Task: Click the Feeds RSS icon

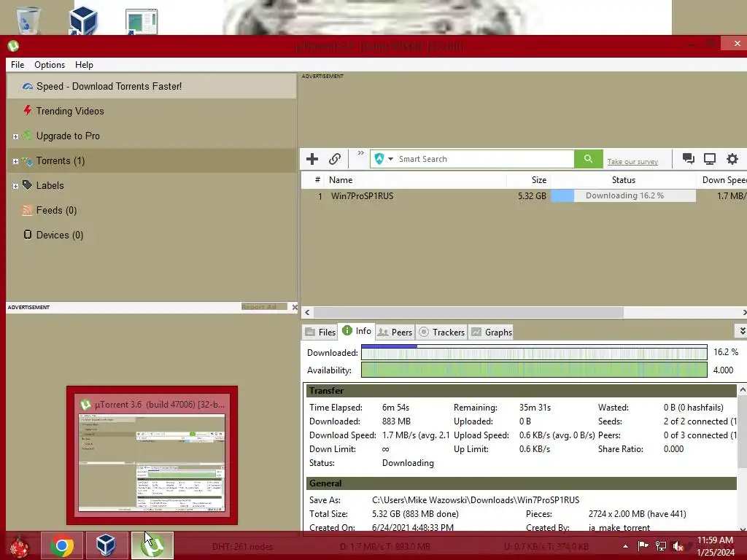Action: coord(27,210)
